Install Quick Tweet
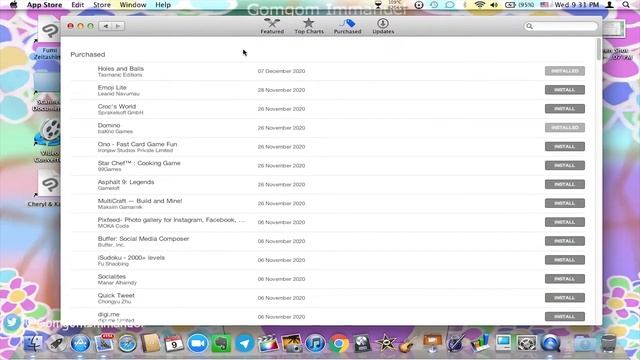Screen dimensions: 640x360 coord(564,298)
